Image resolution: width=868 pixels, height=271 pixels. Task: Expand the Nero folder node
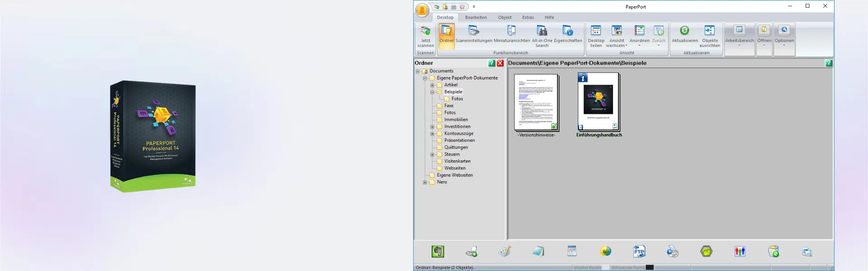425,182
